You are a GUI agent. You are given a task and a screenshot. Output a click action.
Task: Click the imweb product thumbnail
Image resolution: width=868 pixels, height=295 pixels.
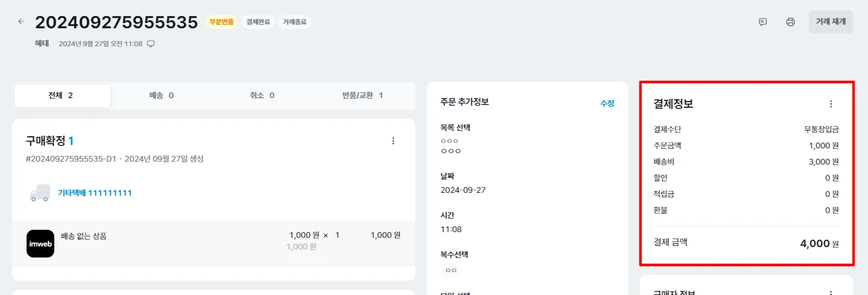click(x=40, y=244)
